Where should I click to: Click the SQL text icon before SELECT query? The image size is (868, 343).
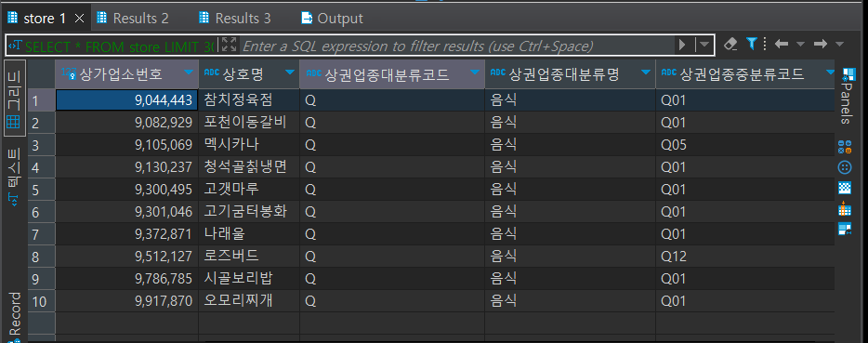(16, 45)
